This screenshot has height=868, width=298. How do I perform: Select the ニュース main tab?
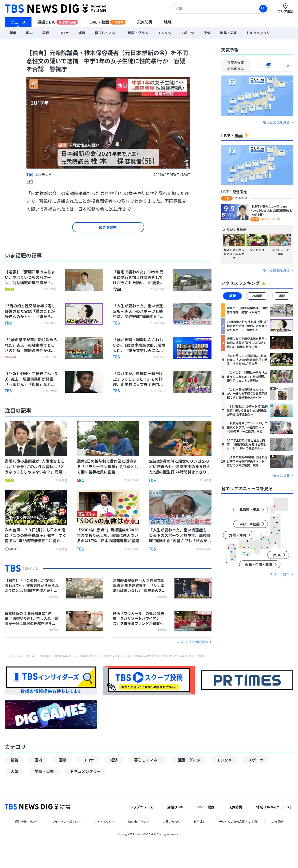pyautogui.click(x=18, y=22)
